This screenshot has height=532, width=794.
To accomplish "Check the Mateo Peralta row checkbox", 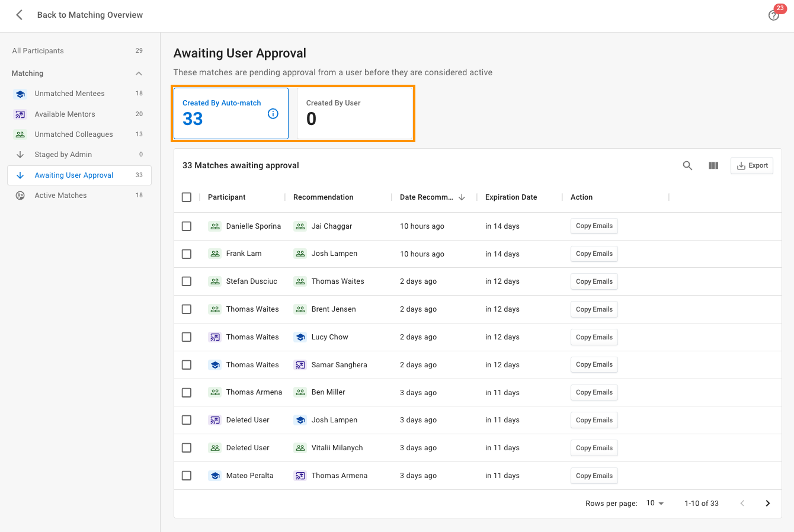I will tap(187, 476).
